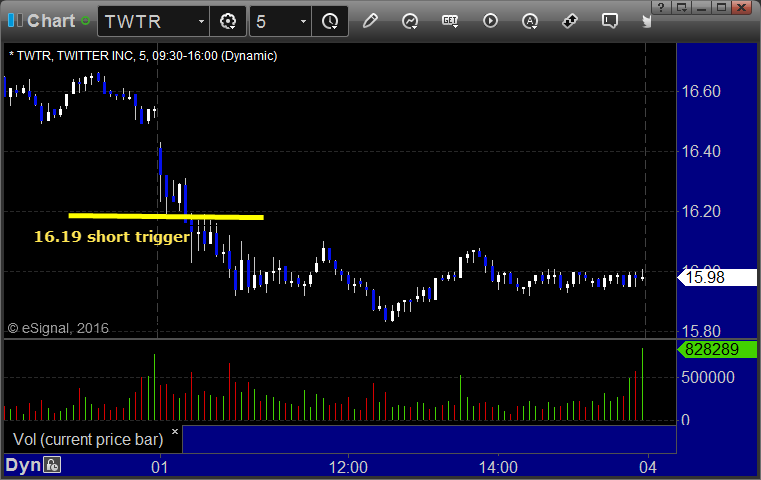761x480 pixels.
Task: Select the yellow short trigger line
Action: 166,216
